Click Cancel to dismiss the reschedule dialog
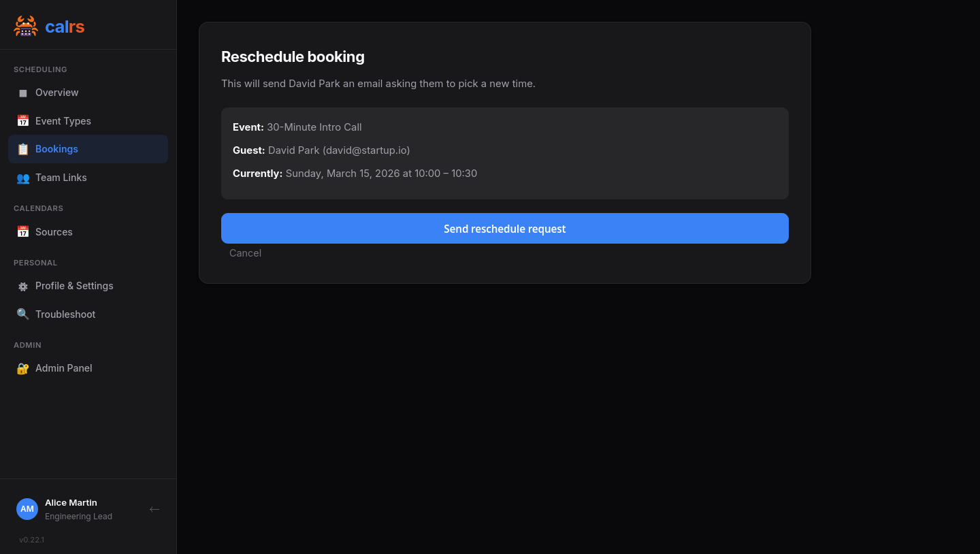 [x=245, y=252]
